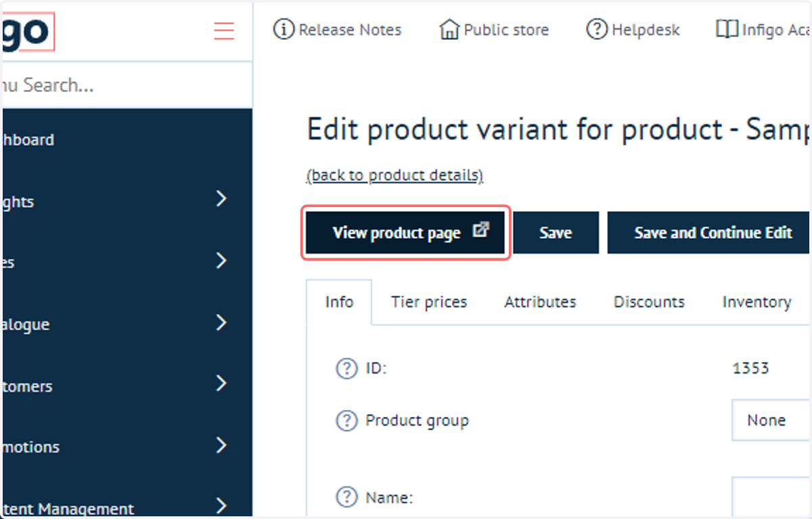Click external link icon on View product page
The height and width of the screenshot is (519, 812).
[480, 229]
